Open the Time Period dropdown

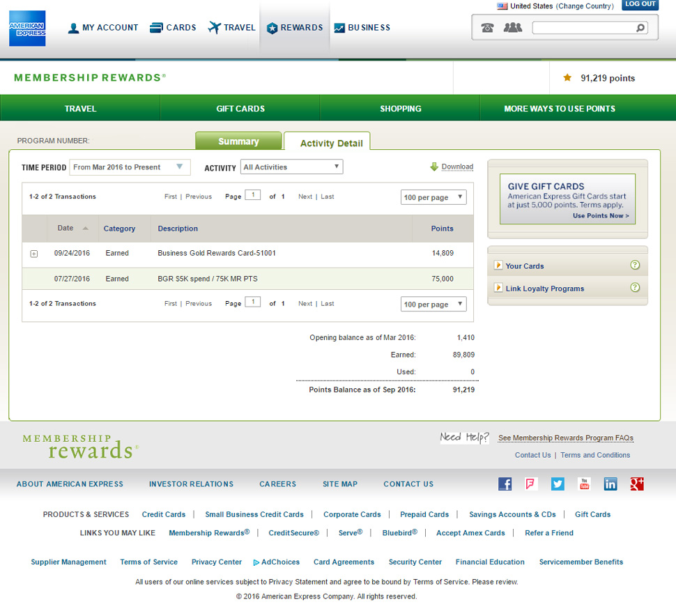tap(130, 167)
